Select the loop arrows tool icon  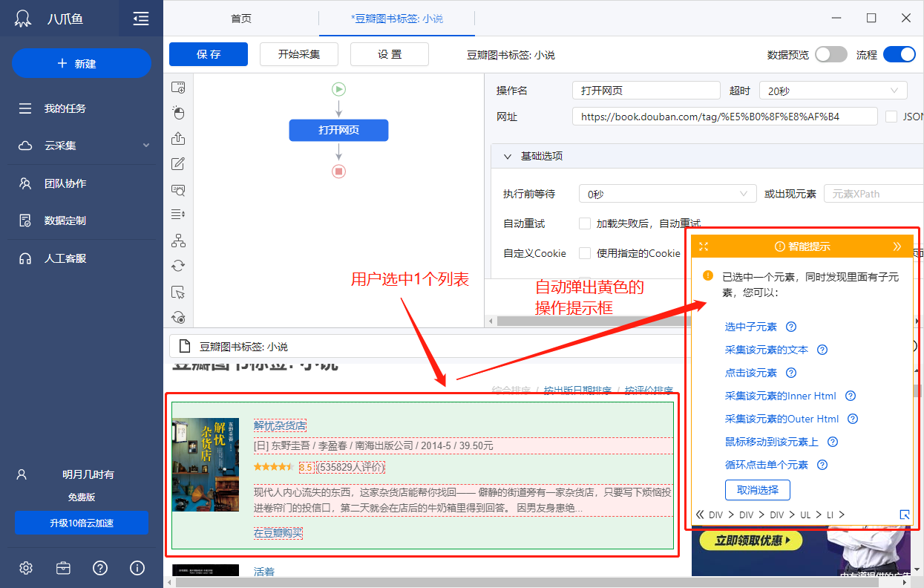178,266
